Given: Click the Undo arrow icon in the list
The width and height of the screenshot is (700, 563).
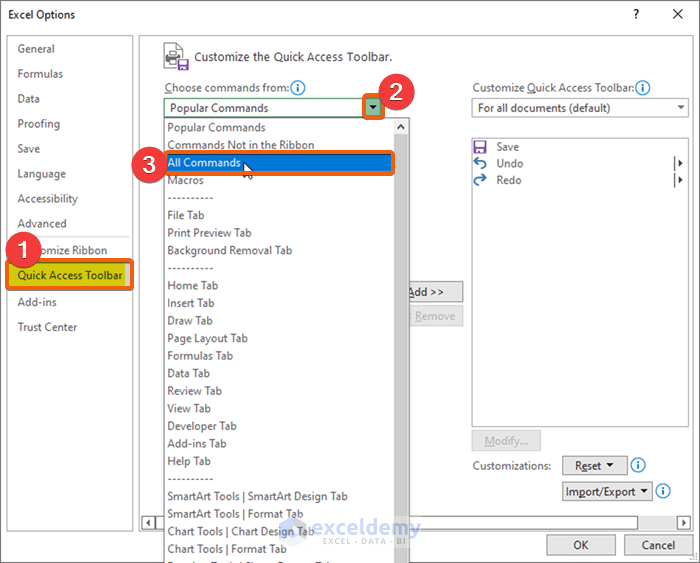Looking at the screenshot, I should click(x=480, y=163).
